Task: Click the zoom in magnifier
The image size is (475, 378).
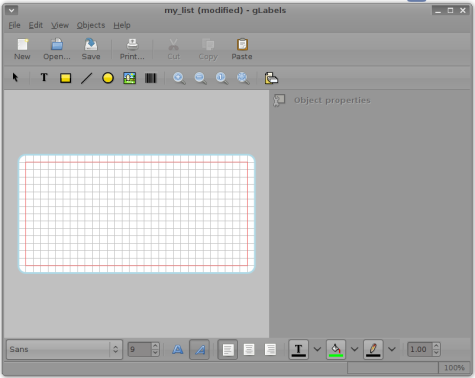Action: (179, 78)
